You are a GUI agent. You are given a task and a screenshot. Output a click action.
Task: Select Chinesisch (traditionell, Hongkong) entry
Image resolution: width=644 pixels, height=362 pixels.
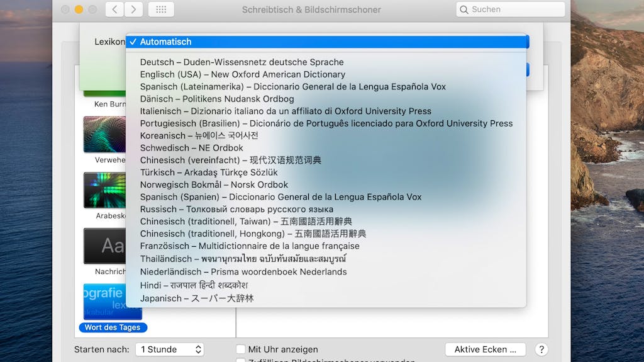click(326, 234)
